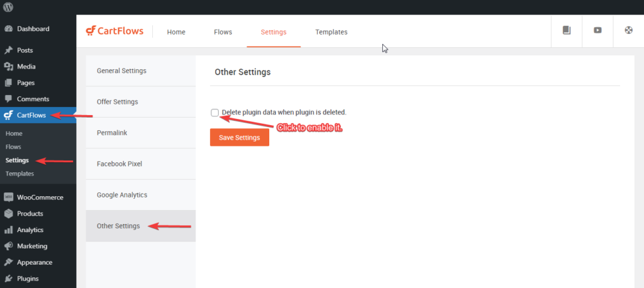Open Offer Settings section
The width and height of the screenshot is (644, 288).
pos(141,102)
